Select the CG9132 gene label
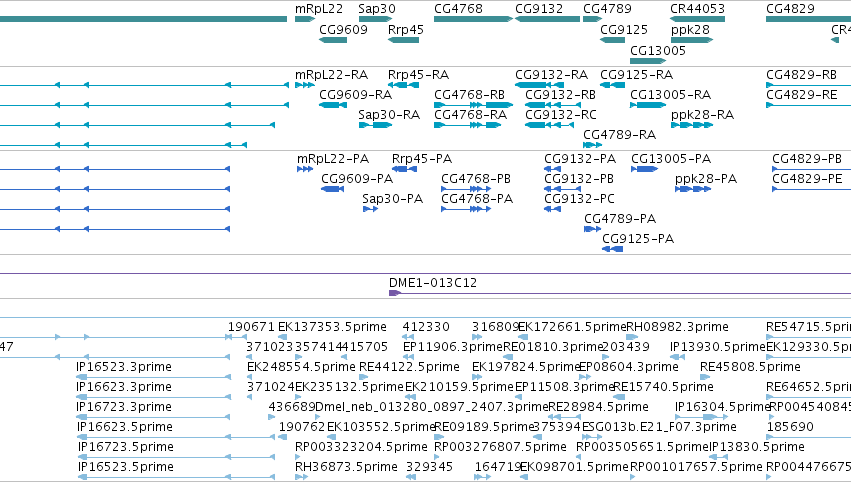The height and width of the screenshot is (482, 851). pos(539,9)
